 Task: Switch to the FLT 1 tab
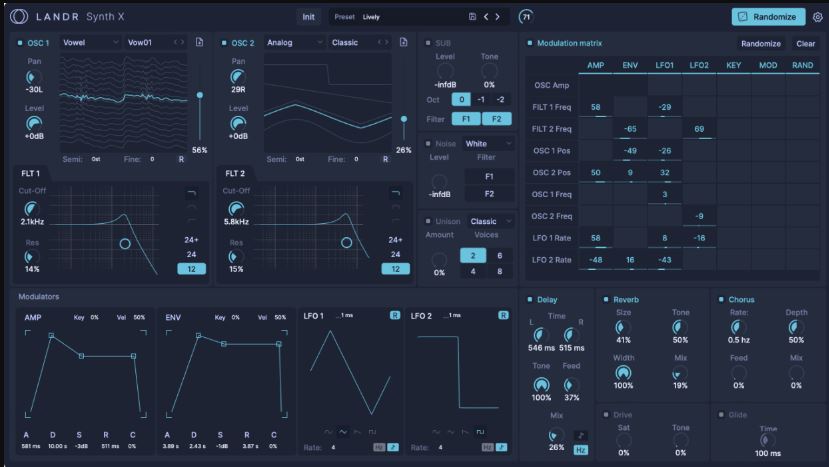pos(30,173)
